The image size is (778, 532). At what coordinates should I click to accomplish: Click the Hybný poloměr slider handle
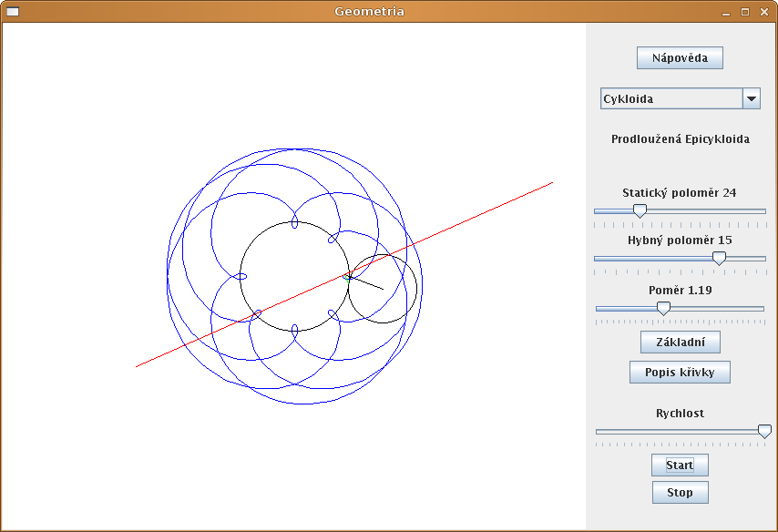pos(719,258)
